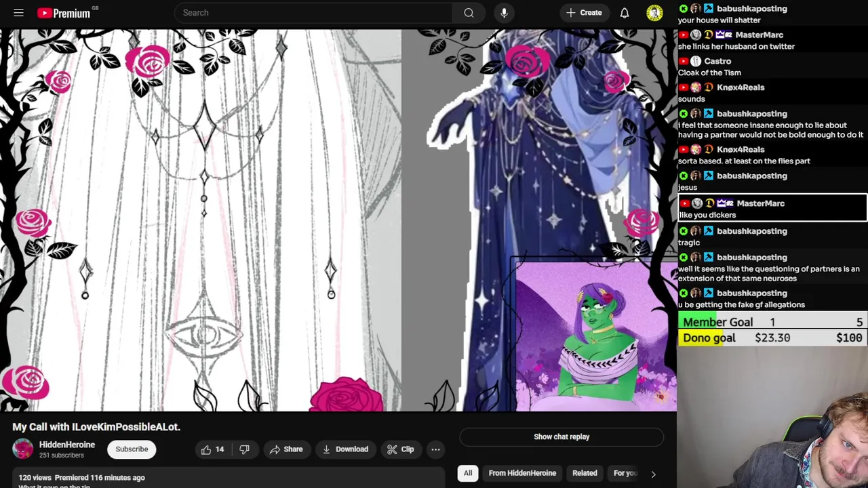Click the green character avatar overlay

(595, 336)
